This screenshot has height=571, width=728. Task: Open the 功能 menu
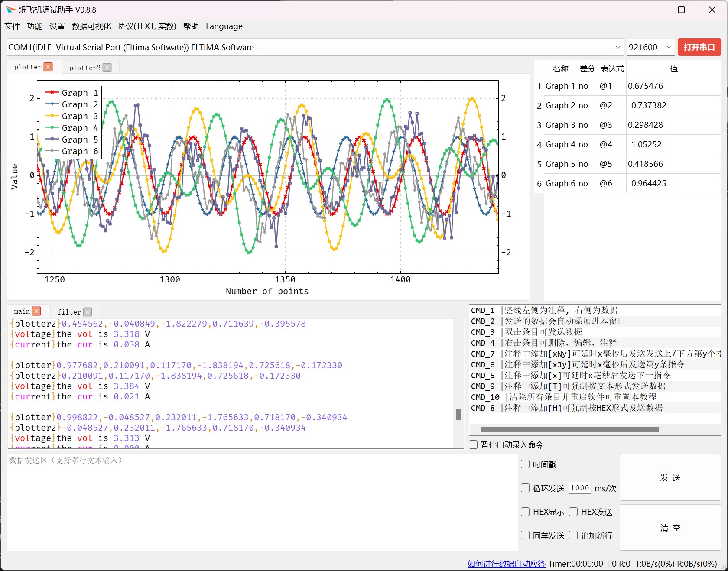click(x=35, y=26)
